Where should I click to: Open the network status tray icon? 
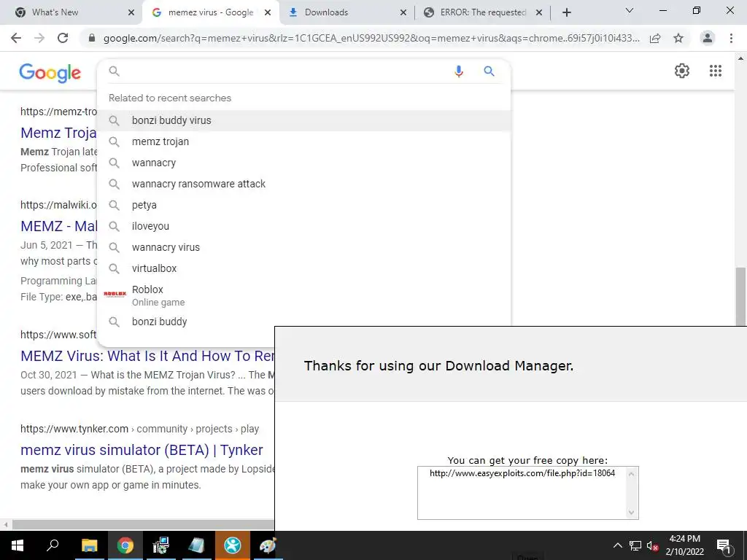tap(635, 545)
